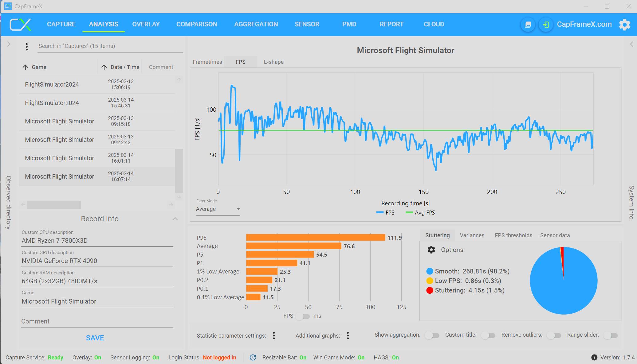The image size is (637, 364).
Task: Select Microsoft Flight Simulator capture 16:01:11
Action: pos(97,158)
